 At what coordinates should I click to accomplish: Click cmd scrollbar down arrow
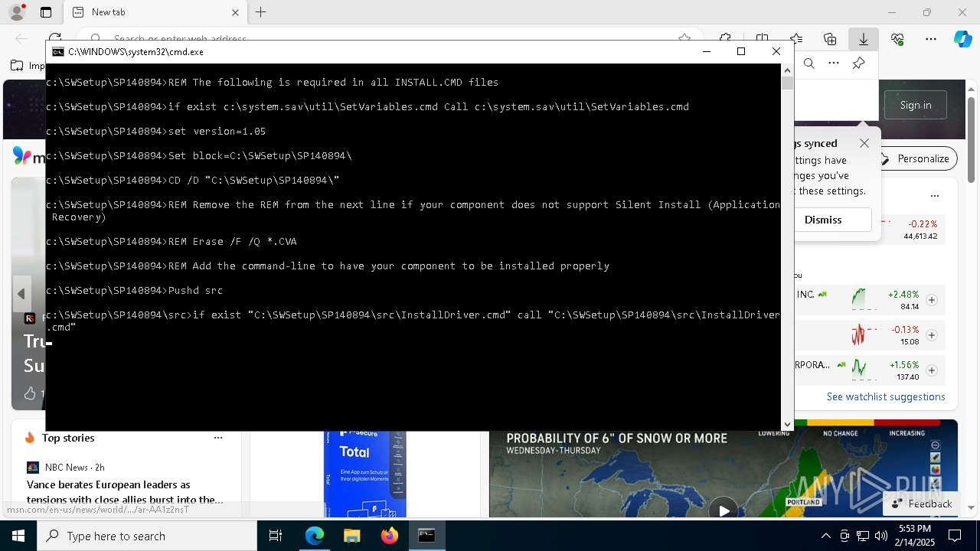point(787,424)
